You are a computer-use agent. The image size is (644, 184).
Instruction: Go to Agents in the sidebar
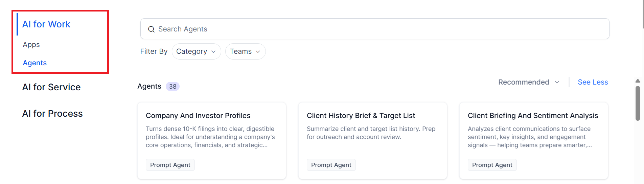click(x=35, y=63)
